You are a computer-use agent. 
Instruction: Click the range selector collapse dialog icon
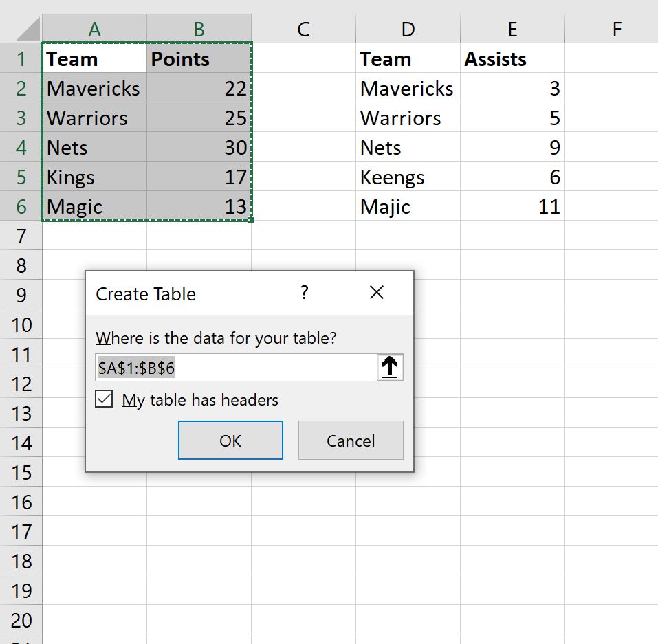pyautogui.click(x=389, y=367)
